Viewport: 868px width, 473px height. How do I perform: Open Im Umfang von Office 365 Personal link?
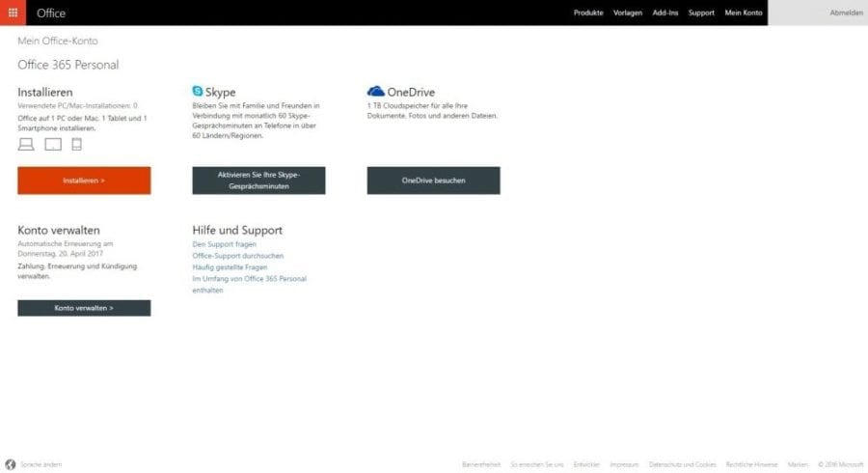[249, 284]
